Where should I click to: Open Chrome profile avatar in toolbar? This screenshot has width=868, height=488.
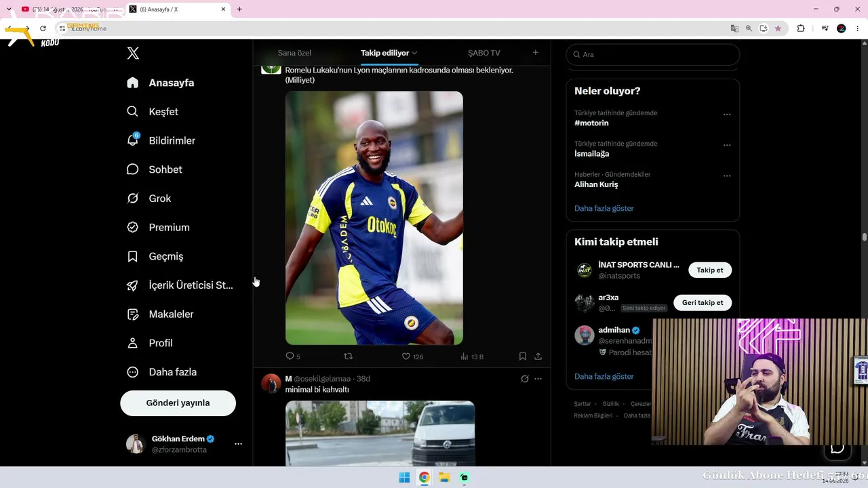842,28
